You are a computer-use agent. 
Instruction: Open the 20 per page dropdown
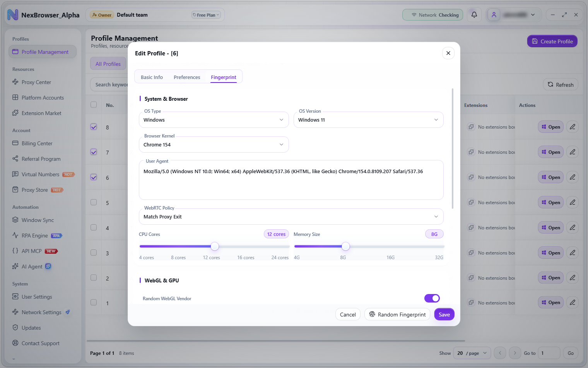(472, 353)
